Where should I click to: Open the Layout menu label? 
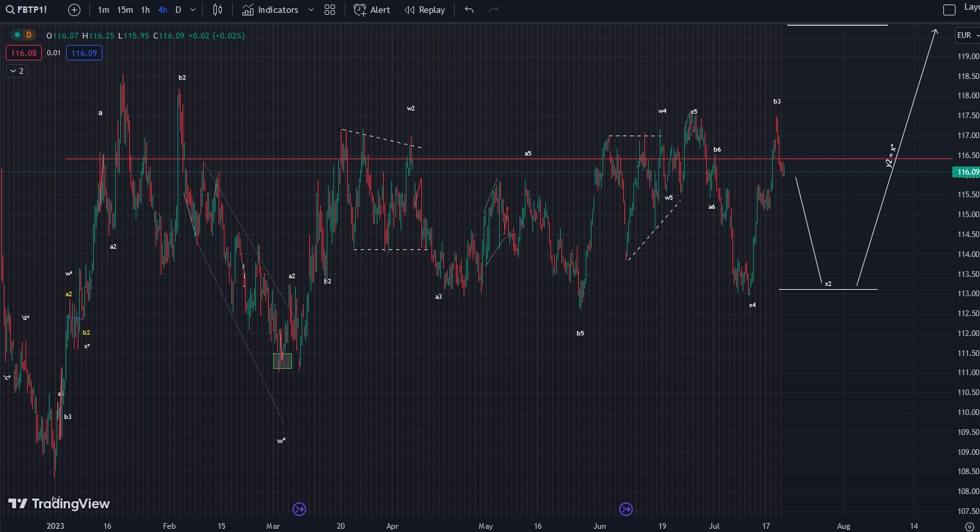[972, 8]
